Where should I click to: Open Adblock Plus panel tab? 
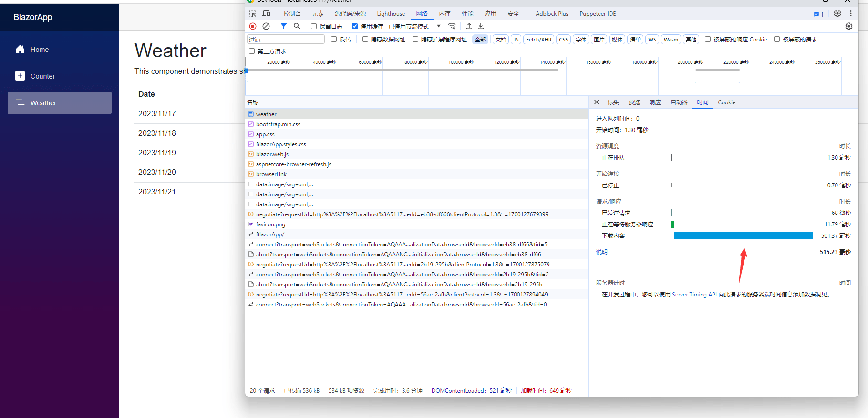point(552,14)
